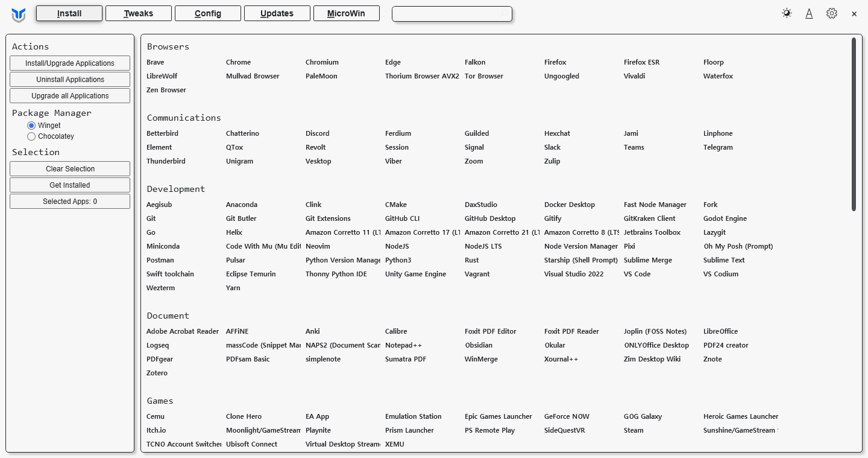The width and height of the screenshot is (868, 458).
Task: Open the Updates tab
Action: click(x=277, y=13)
